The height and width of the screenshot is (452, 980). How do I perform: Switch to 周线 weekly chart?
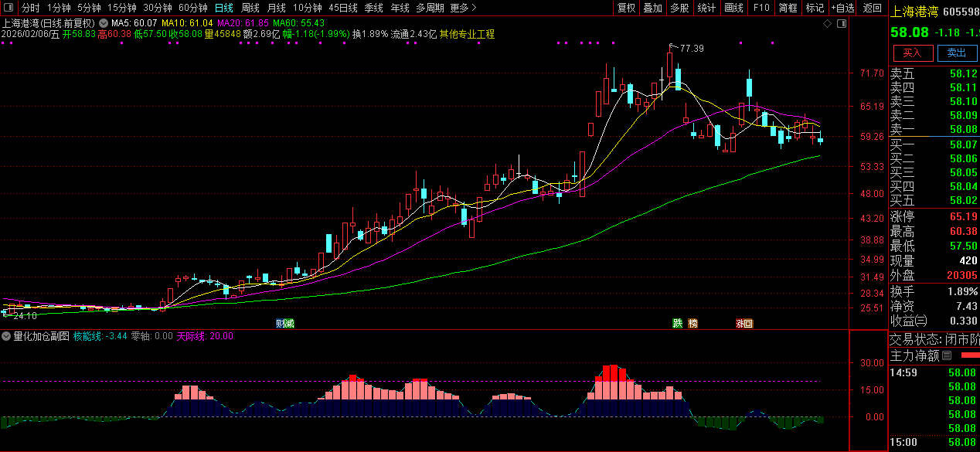250,8
